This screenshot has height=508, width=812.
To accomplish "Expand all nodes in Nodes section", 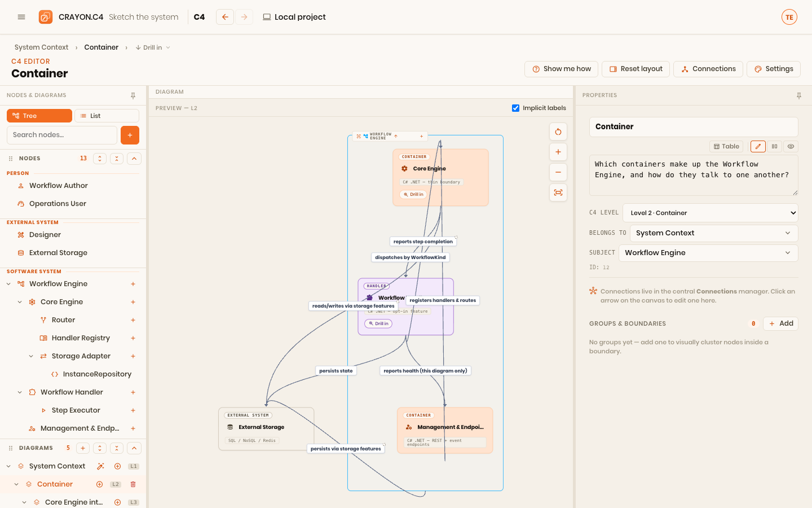I will click(x=100, y=159).
